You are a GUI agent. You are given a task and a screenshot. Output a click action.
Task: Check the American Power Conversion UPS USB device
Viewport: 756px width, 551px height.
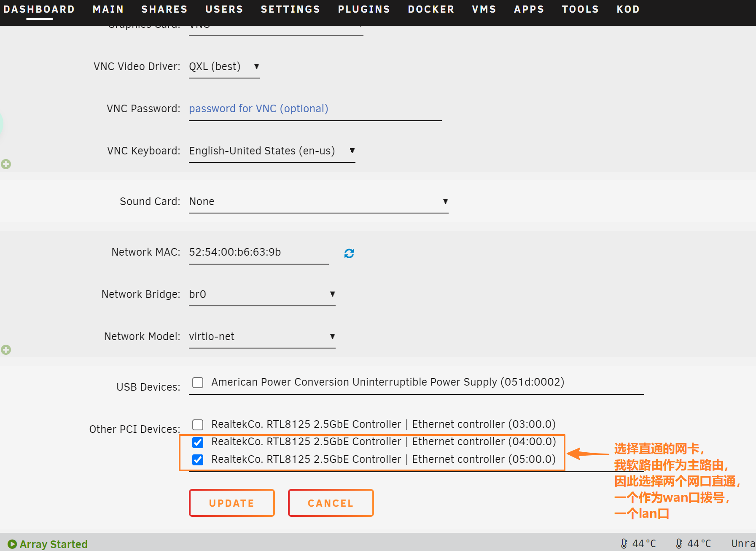[x=198, y=382]
